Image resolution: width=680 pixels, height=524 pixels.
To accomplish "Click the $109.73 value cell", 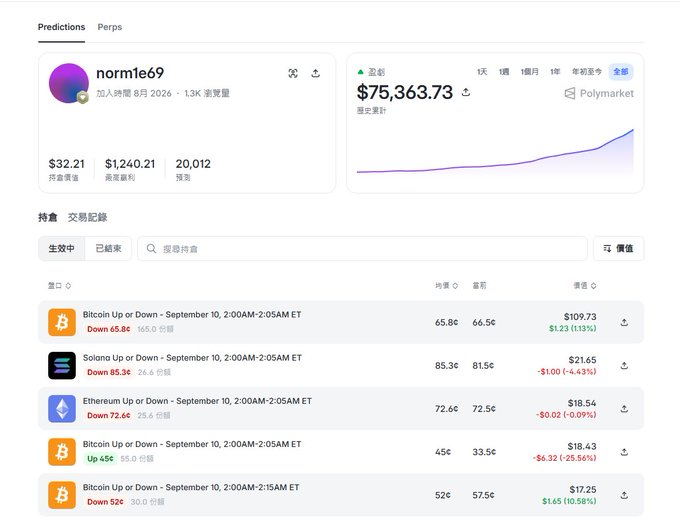I will click(580, 317).
